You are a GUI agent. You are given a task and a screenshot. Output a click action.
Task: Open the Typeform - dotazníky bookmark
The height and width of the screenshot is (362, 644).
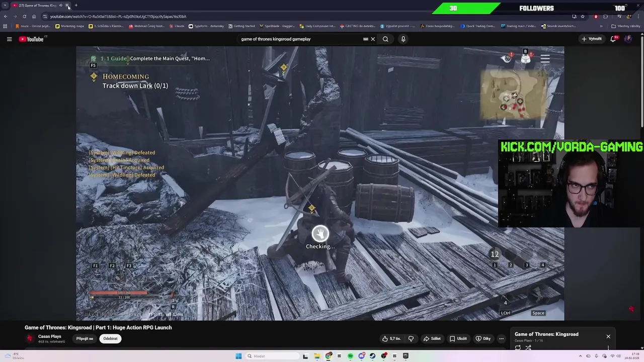pyautogui.click(x=206, y=26)
